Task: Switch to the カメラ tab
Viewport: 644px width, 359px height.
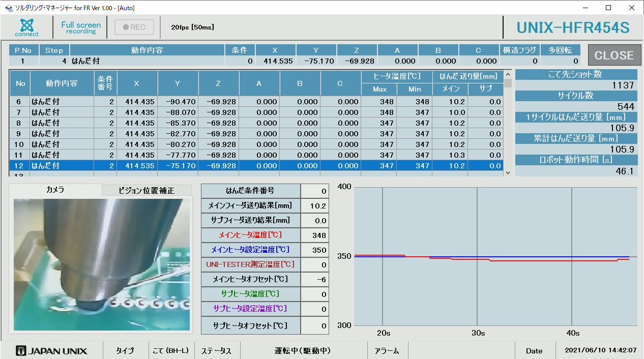Action: coord(55,190)
